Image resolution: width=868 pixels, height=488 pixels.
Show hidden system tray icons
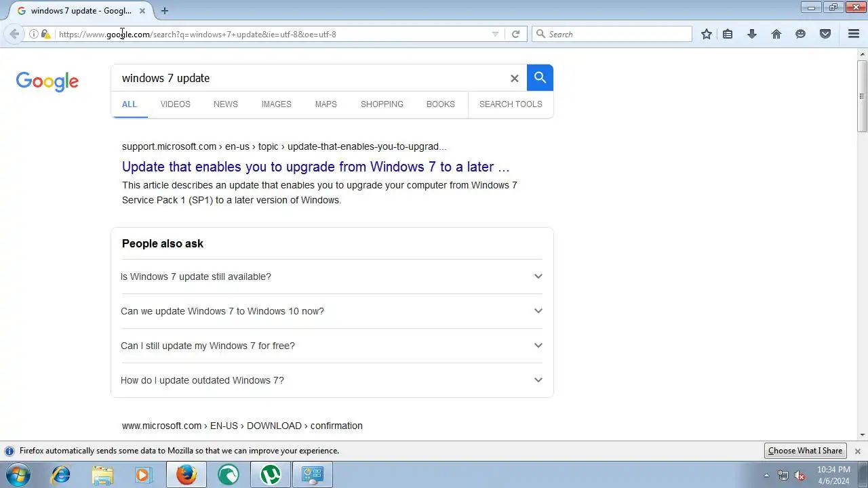767,475
